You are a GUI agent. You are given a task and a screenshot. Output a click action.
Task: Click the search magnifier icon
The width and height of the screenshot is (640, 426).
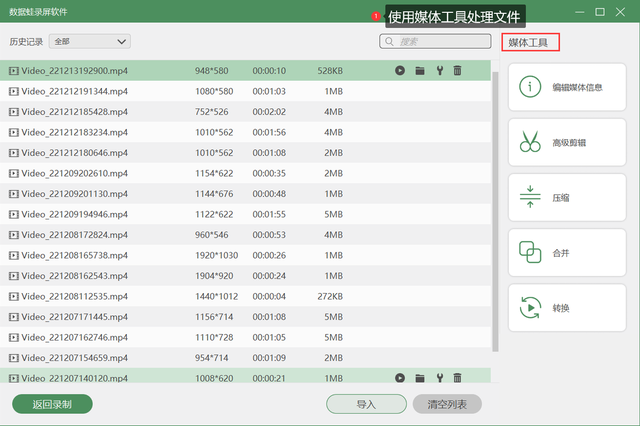(389, 42)
